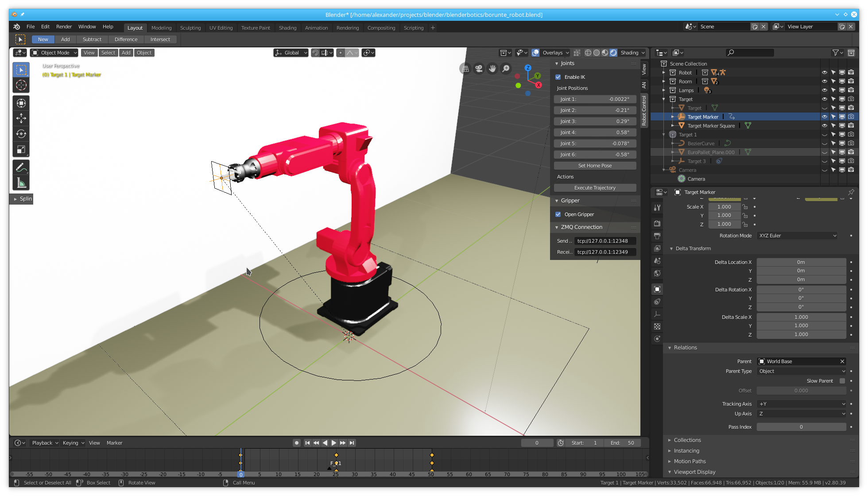Open the File menu
The width and height of the screenshot is (868, 496).
31,27
